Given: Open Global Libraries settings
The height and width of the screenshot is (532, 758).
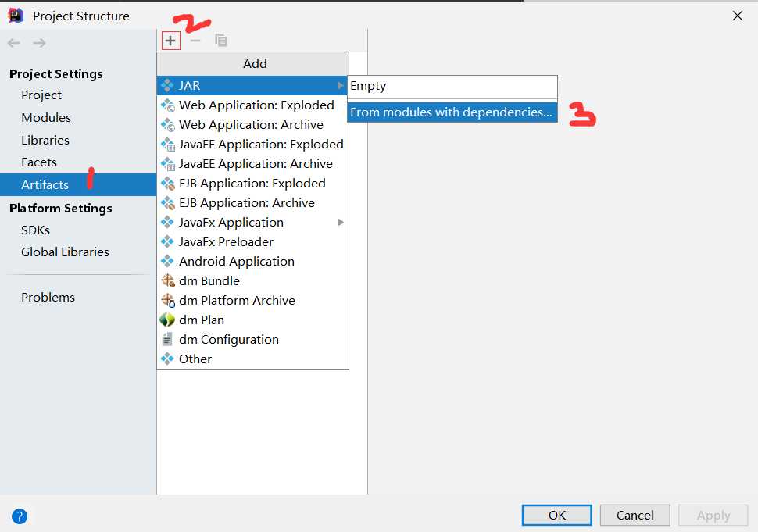Looking at the screenshot, I should coord(66,252).
